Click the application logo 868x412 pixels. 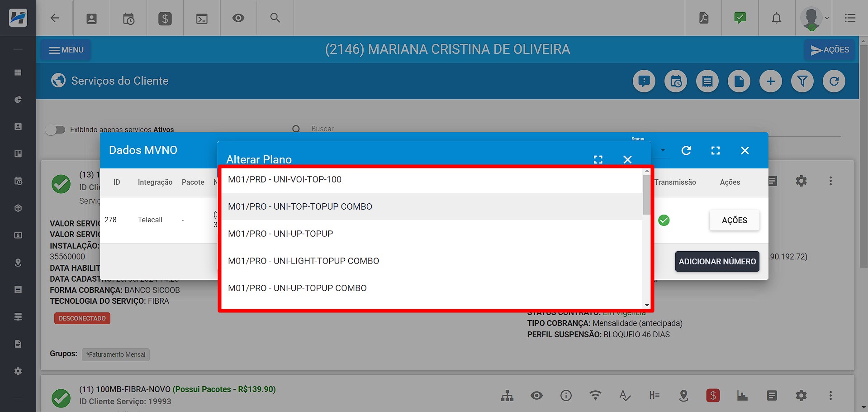click(x=18, y=18)
